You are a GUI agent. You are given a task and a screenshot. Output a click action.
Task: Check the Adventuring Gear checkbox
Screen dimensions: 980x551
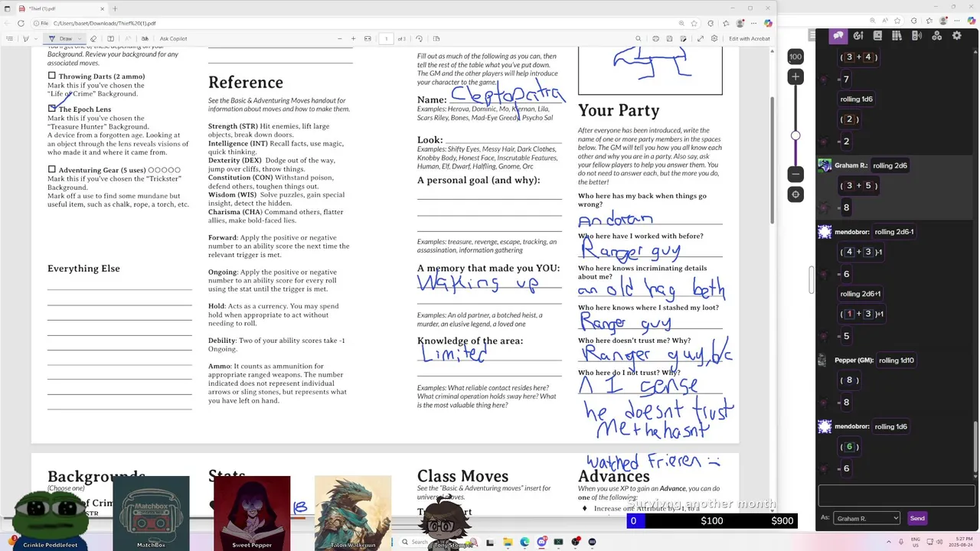(51, 169)
